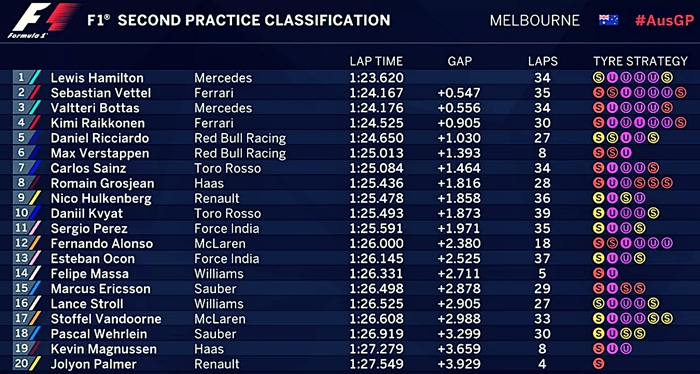
Task: Click Max Verstappen's purple tyre icon
Action: tap(626, 153)
